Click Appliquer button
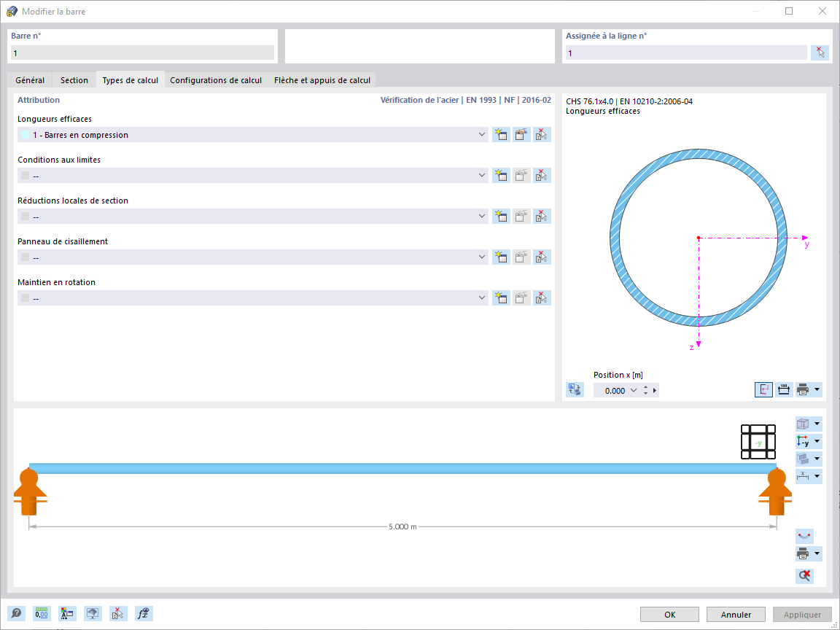Screen dimensions: 840x630 pyautogui.click(x=803, y=615)
